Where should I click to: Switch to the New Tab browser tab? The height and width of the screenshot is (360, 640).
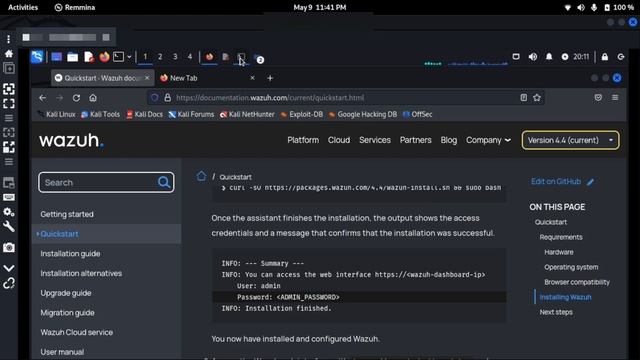(203, 78)
